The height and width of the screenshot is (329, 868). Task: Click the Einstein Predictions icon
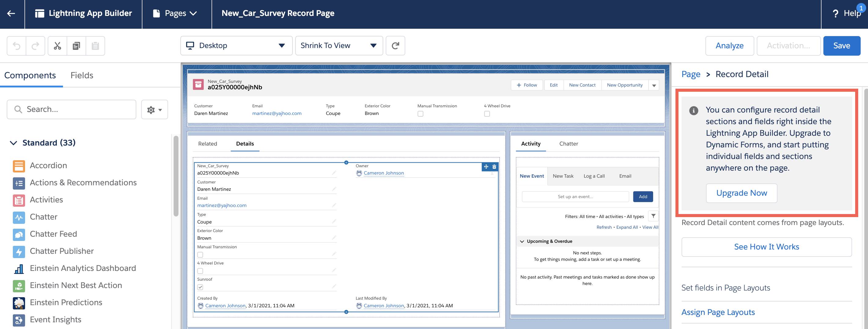click(19, 303)
